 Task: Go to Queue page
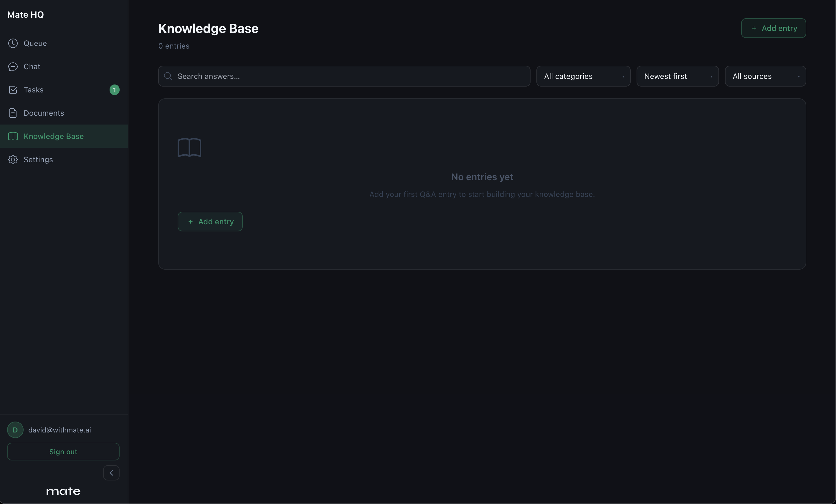click(64, 43)
